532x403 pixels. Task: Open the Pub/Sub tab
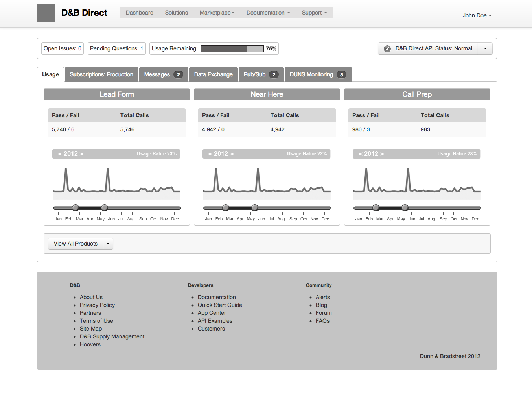point(261,74)
